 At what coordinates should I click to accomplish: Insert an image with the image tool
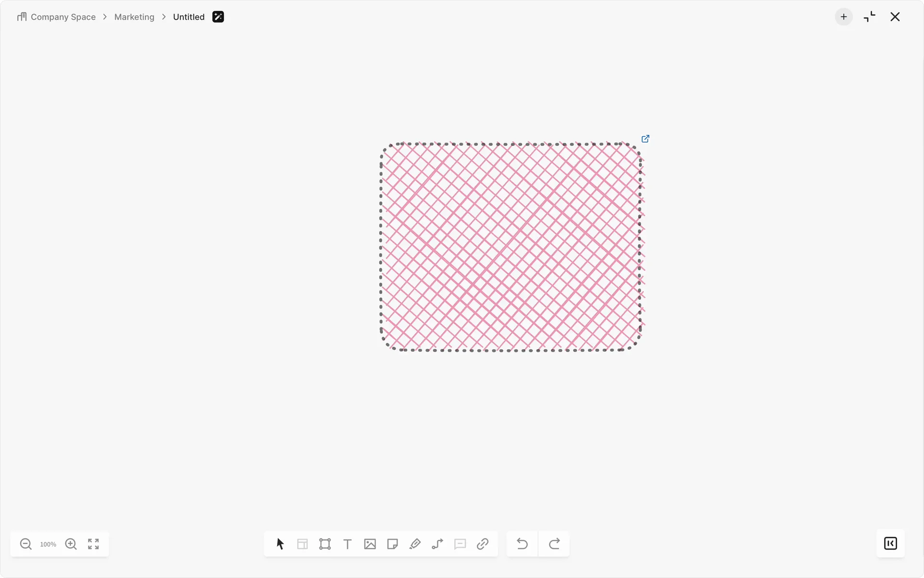(x=370, y=544)
